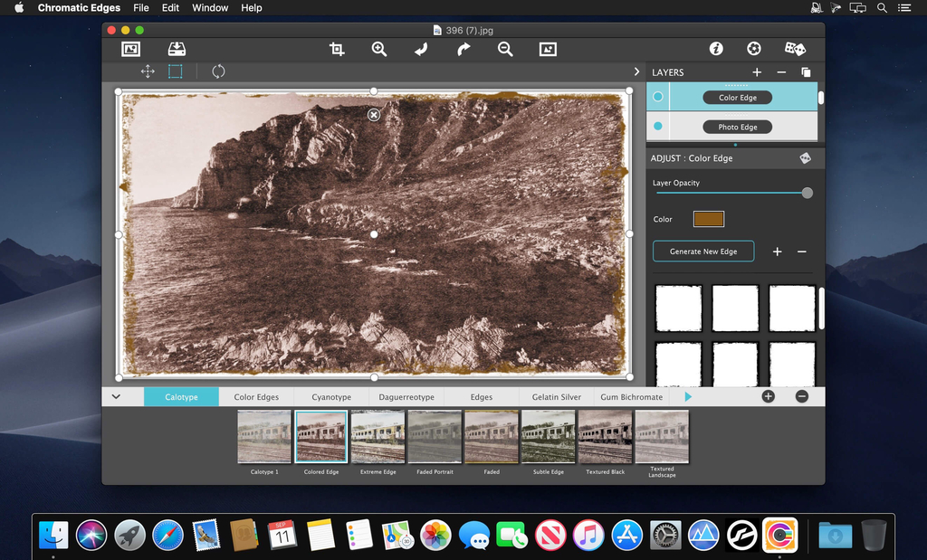Click the save to disk icon
The image size is (927, 560).
[x=177, y=50]
